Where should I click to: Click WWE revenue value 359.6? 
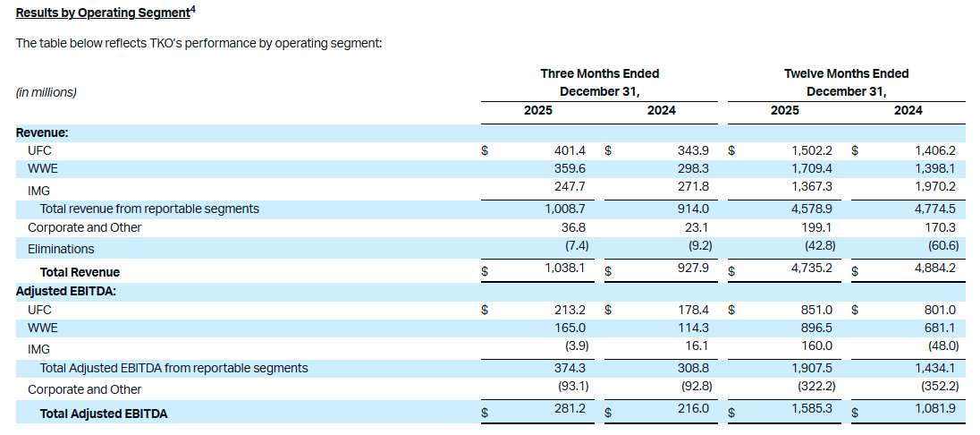click(570, 168)
